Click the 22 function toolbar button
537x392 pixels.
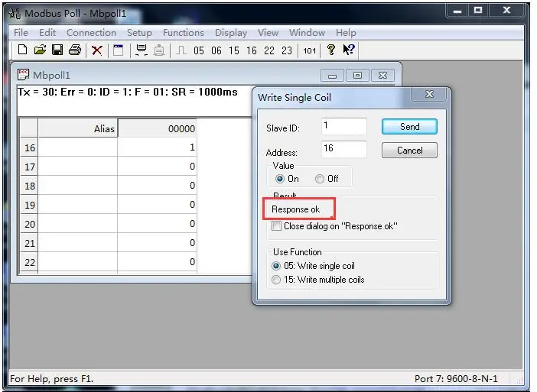[269, 50]
